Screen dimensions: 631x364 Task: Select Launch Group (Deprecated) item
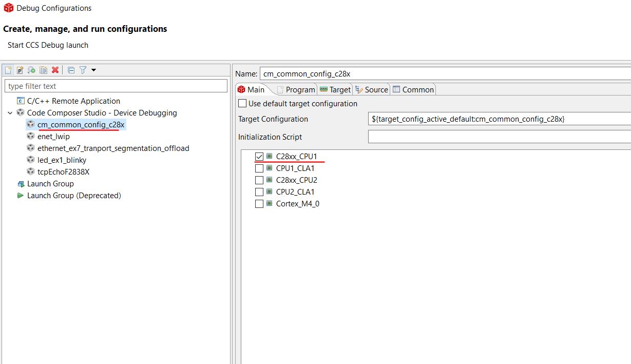pos(74,196)
